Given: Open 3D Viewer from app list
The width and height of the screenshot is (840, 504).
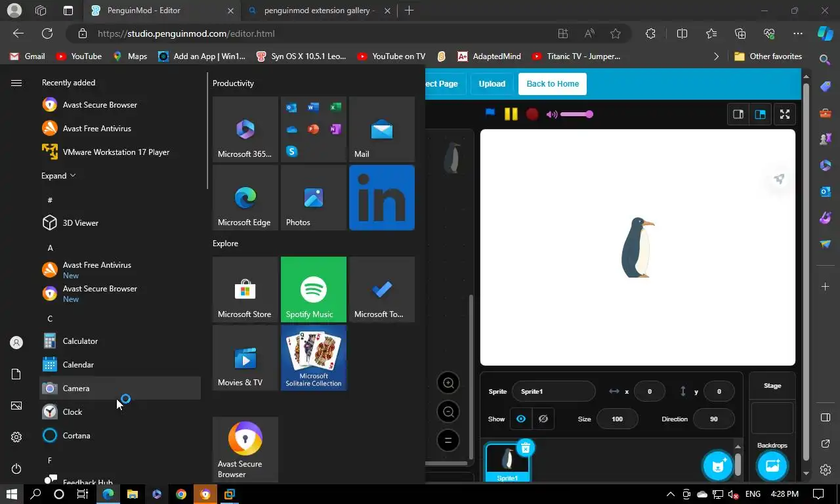Looking at the screenshot, I should pyautogui.click(x=120, y=222).
